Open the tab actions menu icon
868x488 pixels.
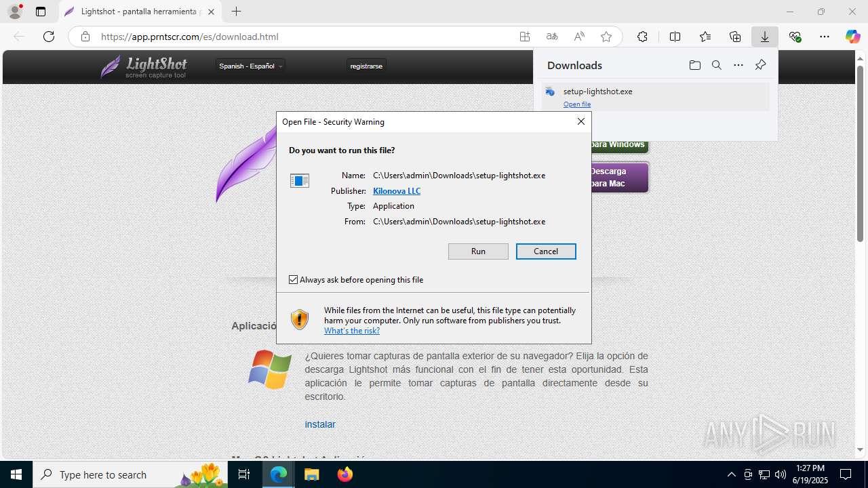pos(41,12)
